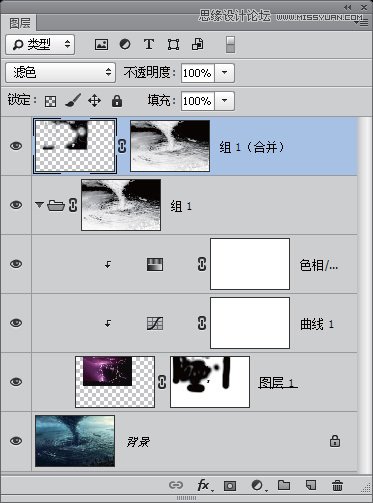373x503 pixels.
Task: Filter for smart objects icon
Action: pyautogui.click(x=198, y=44)
